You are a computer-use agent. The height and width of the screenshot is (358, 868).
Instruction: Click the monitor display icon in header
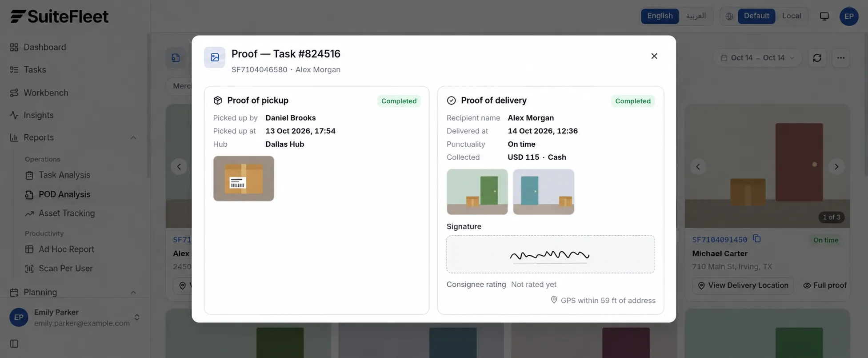pyautogui.click(x=824, y=16)
